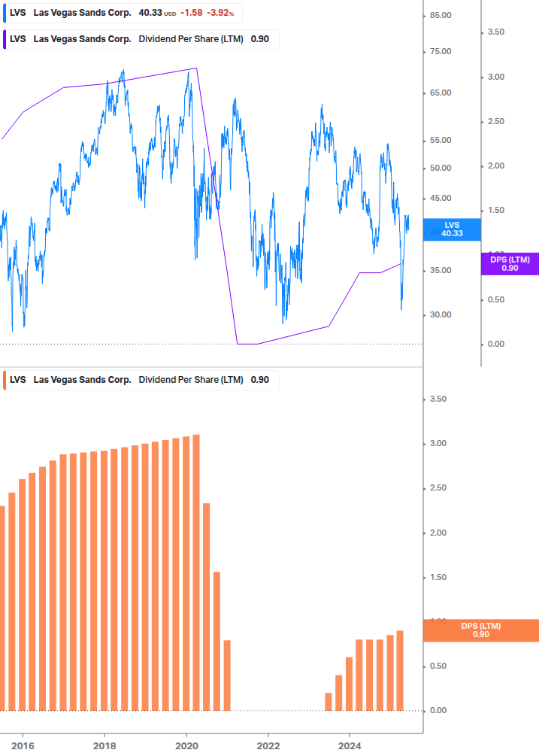Click the purple color marker beside DPS legend
Screen dimensions: 539x756
tap(5, 39)
